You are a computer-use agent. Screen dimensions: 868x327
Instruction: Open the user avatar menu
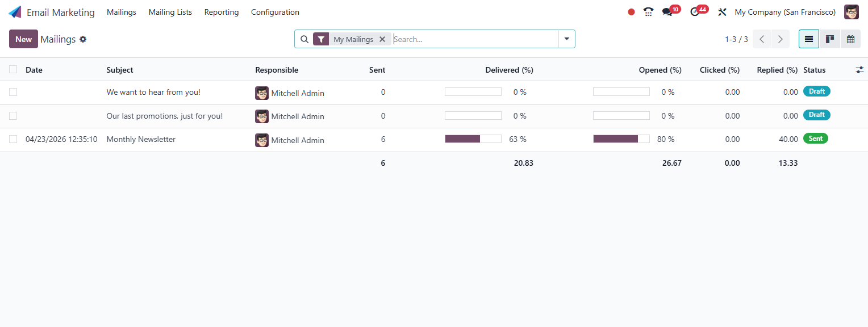click(x=851, y=12)
